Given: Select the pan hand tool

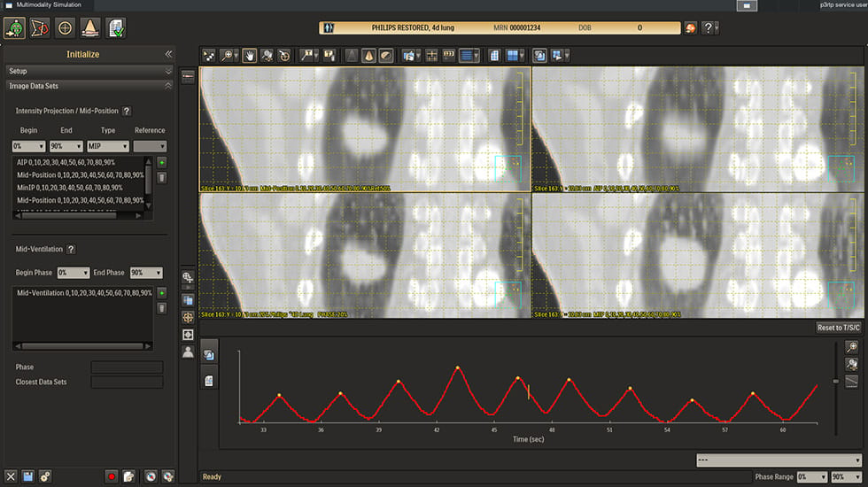Looking at the screenshot, I should (x=250, y=55).
